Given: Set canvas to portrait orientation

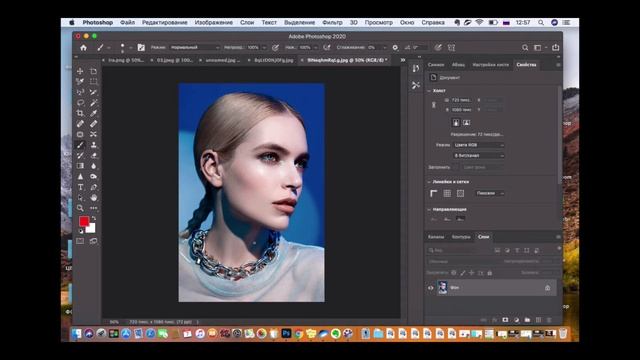Looking at the screenshot, I should coord(456,122).
